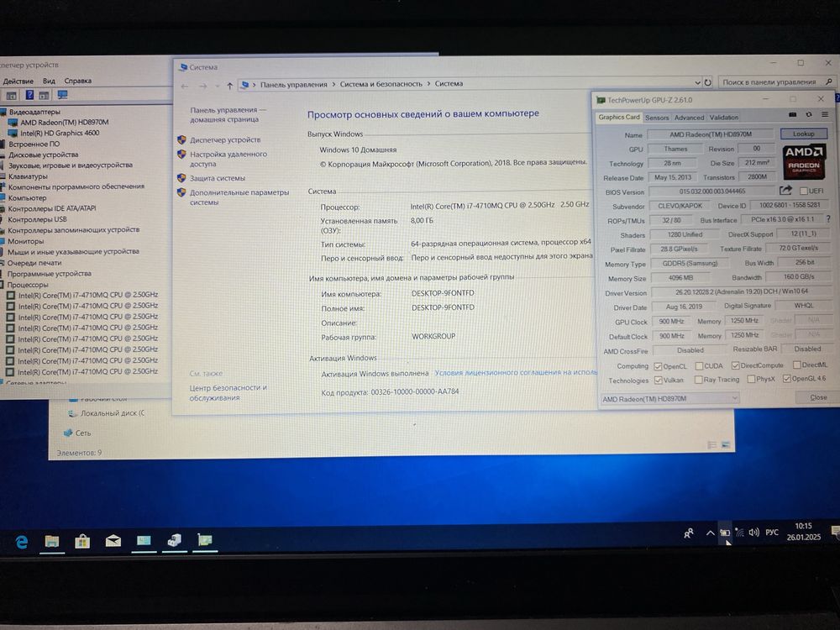Select the Graphics Card tab
This screenshot has width=840, height=630.
coord(619,117)
